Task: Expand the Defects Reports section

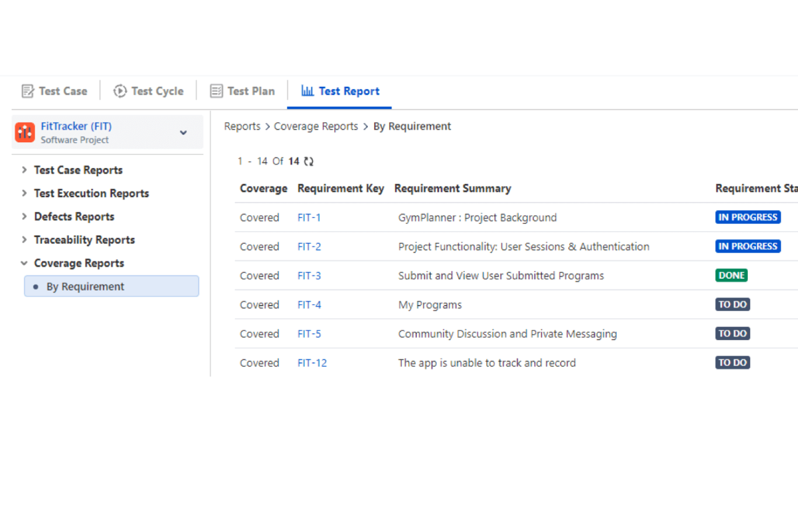Action: coord(24,216)
